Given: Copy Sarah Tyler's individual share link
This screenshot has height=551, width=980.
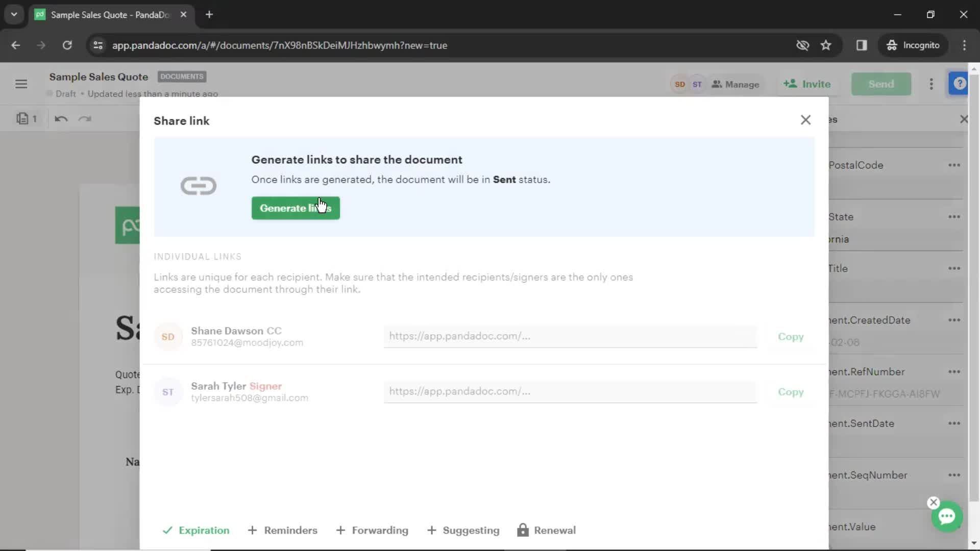Looking at the screenshot, I should coord(792,391).
